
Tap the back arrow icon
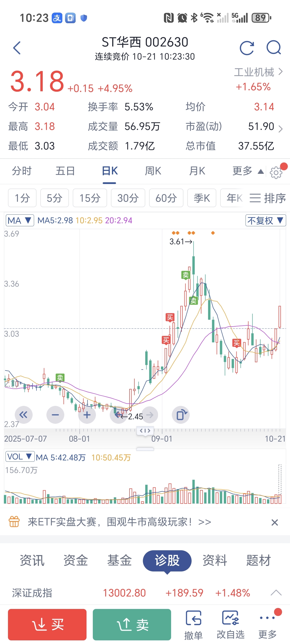17,48
